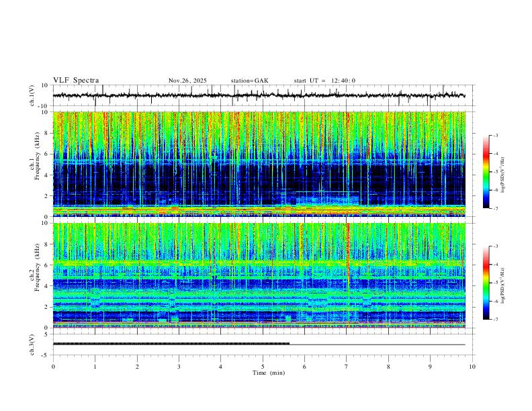This screenshot has height=411, width=532.
Task: Click the 'VLF Spectra' title text
Action: pyautogui.click(x=76, y=81)
